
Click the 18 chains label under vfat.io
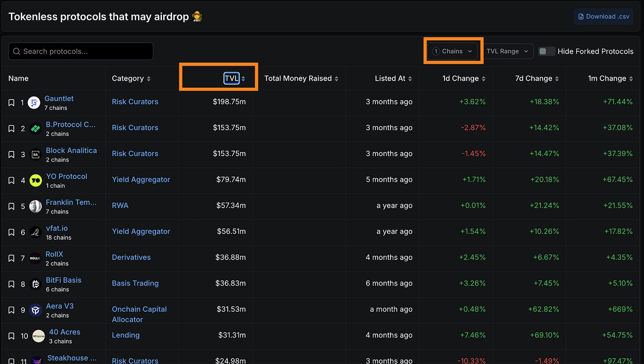pyautogui.click(x=59, y=238)
